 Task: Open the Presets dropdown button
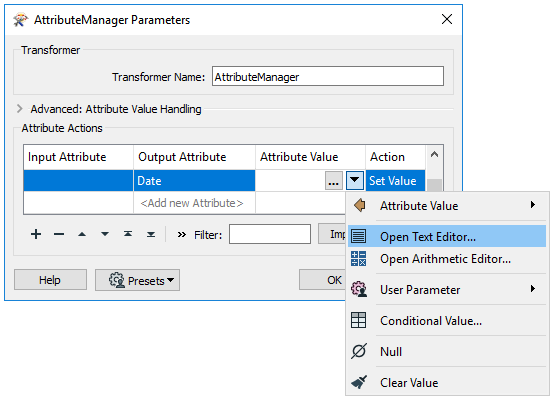click(137, 280)
